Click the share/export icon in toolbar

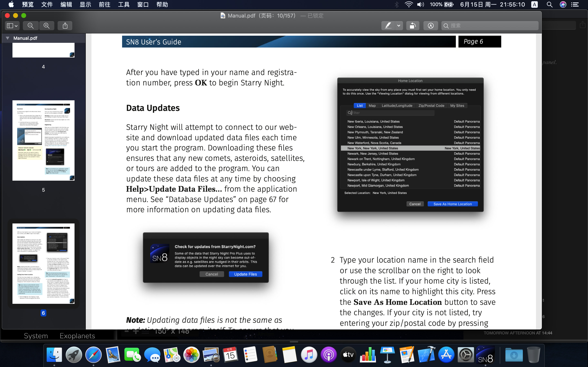click(65, 26)
